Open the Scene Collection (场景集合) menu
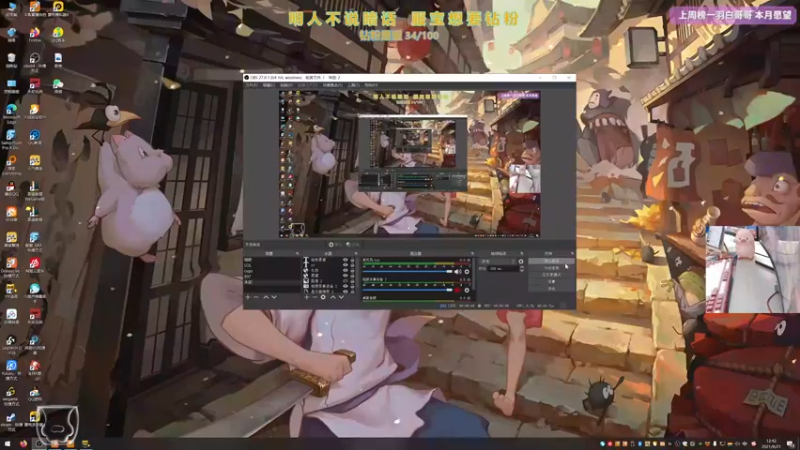This screenshot has height=450, width=800. click(x=332, y=85)
